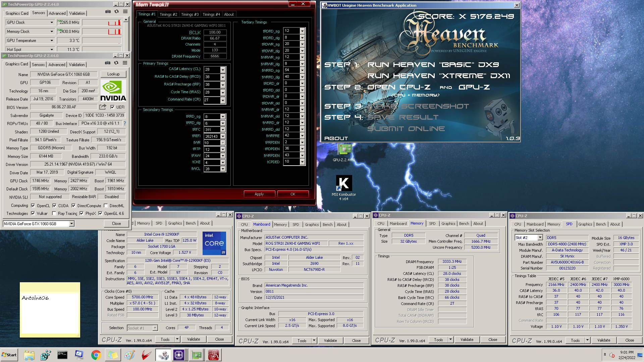The height and width of the screenshot is (362, 644).
Task: Open Paint from the taskbar
Action: (129, 355)
